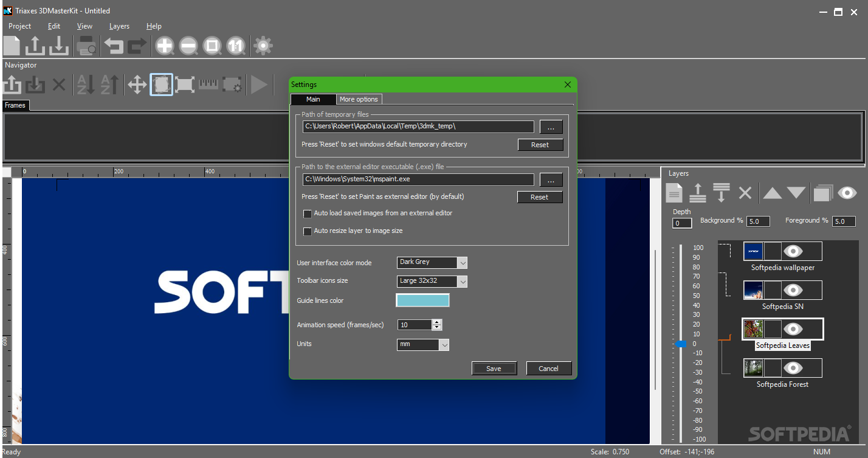
Task: Add new layer with page icon
Action: click(x=674, y=193)
